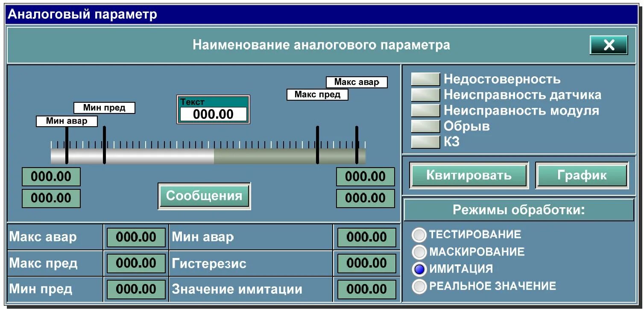Click the Макс пред value field in table

(136, 264)
